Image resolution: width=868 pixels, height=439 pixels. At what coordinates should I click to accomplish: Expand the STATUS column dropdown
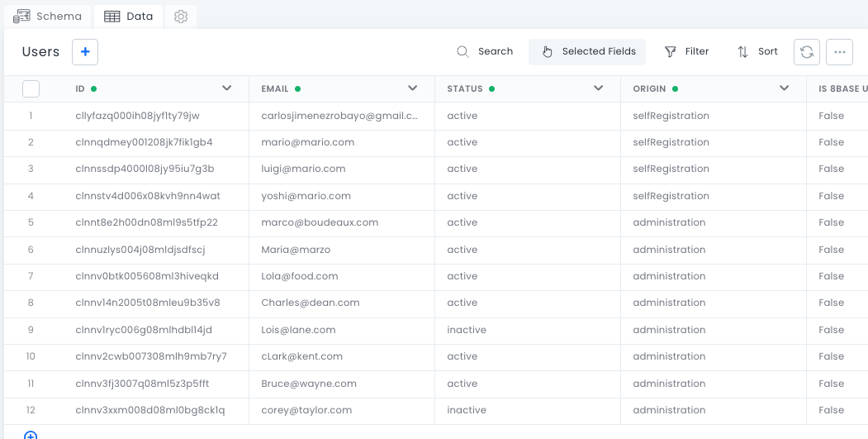pyautogui.click(x=599, y=88)
